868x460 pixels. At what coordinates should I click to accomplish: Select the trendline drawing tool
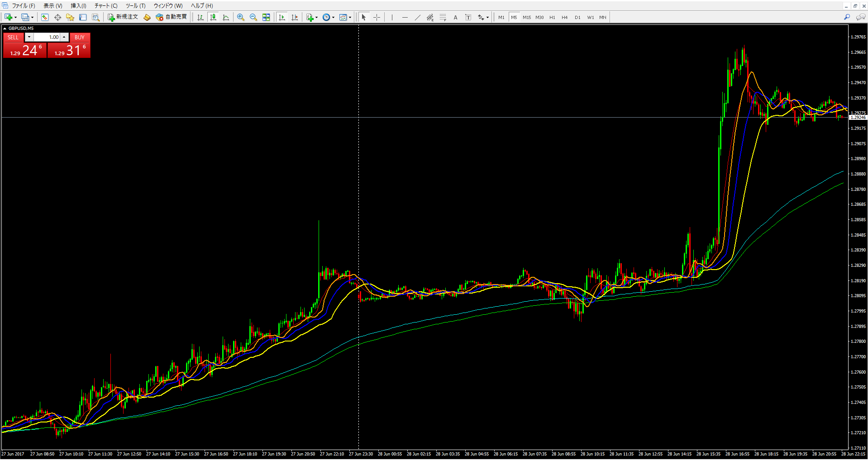[x=417, y=17]
